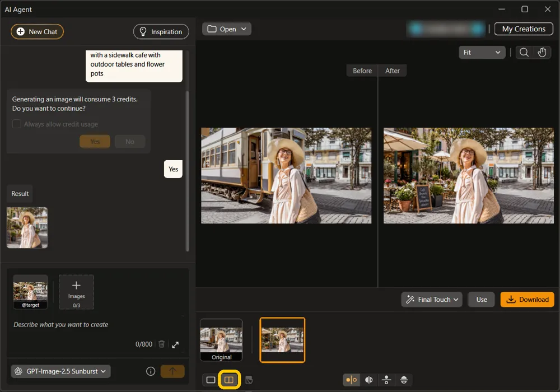Screen dimensions: 560x392
Task: Open the Inspiration gallery
Action: tap(161, 32)
